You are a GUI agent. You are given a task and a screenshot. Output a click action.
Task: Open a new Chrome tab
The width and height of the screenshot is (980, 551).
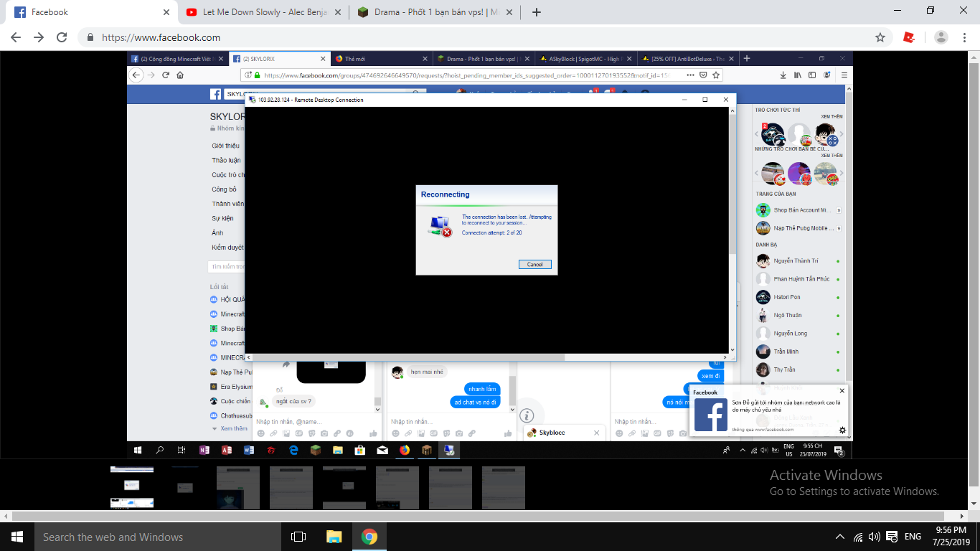537,12
